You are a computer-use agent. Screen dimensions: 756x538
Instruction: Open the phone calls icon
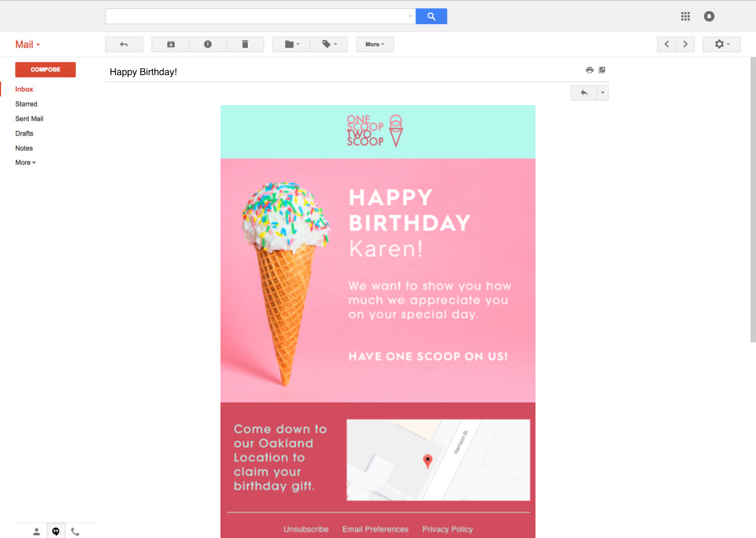point(75,531)
